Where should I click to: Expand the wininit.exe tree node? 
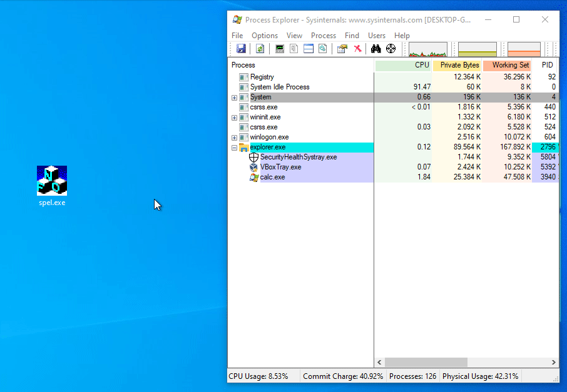pyautogui.click(x=234, y=118)
